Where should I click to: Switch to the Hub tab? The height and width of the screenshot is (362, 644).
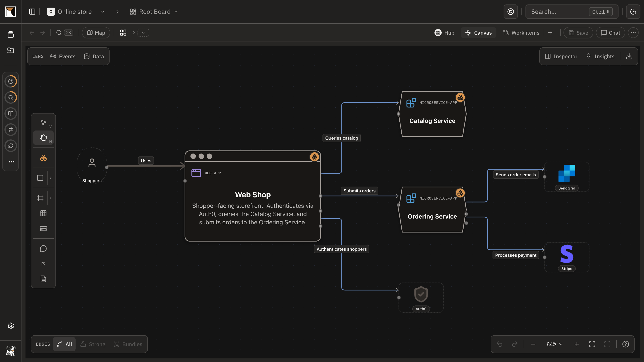(444, 33)
